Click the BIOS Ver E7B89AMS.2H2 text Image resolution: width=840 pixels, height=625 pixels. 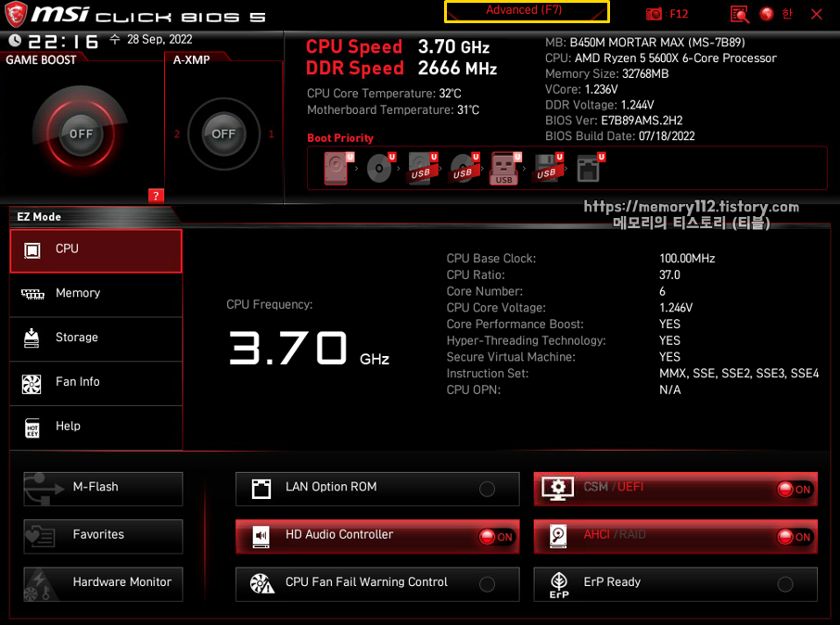(x=614, y=121)
